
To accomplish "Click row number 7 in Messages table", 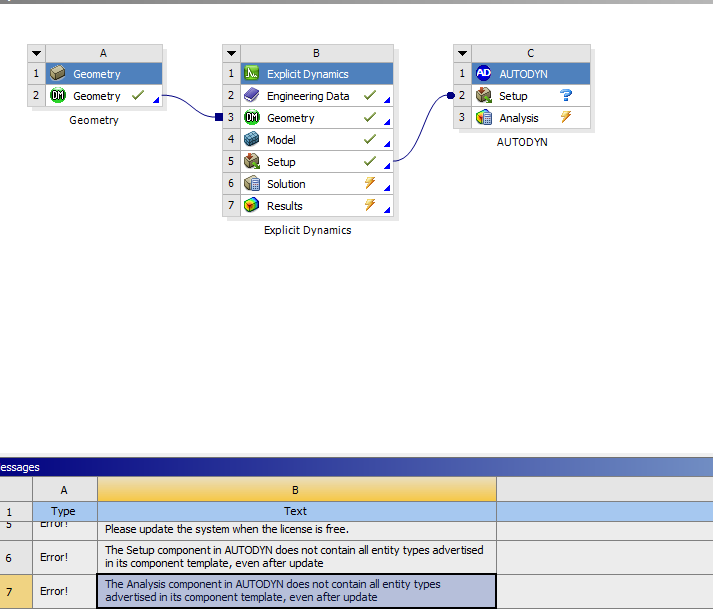I will (16, 591).
